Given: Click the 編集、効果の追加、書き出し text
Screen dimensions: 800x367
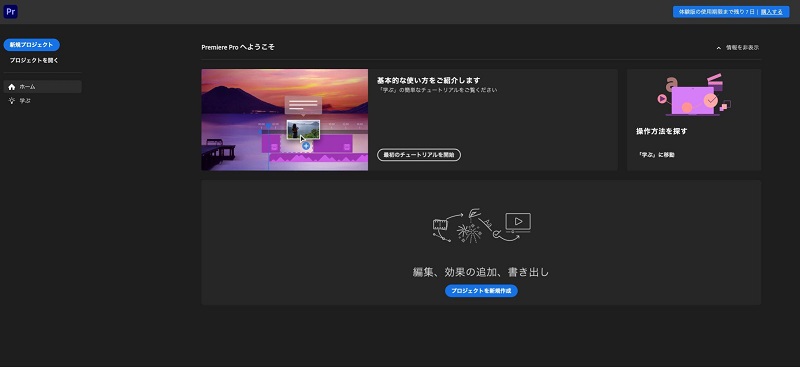Looking at the screenshot, I should tap(481, 272).
